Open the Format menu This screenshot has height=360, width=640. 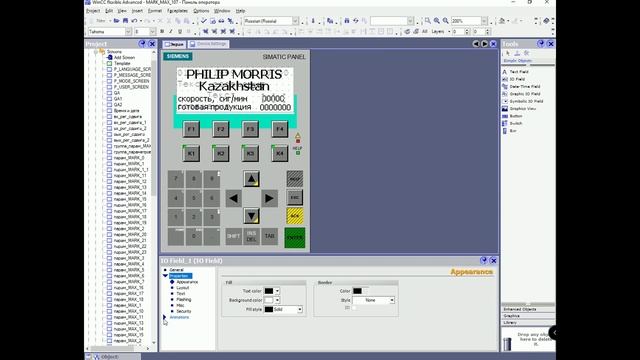155,11
